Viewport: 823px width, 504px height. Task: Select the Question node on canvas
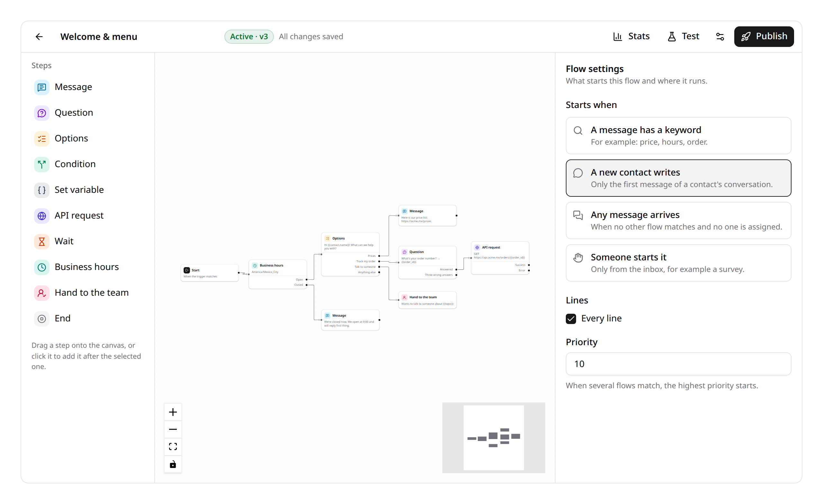[x=428, y=263]
